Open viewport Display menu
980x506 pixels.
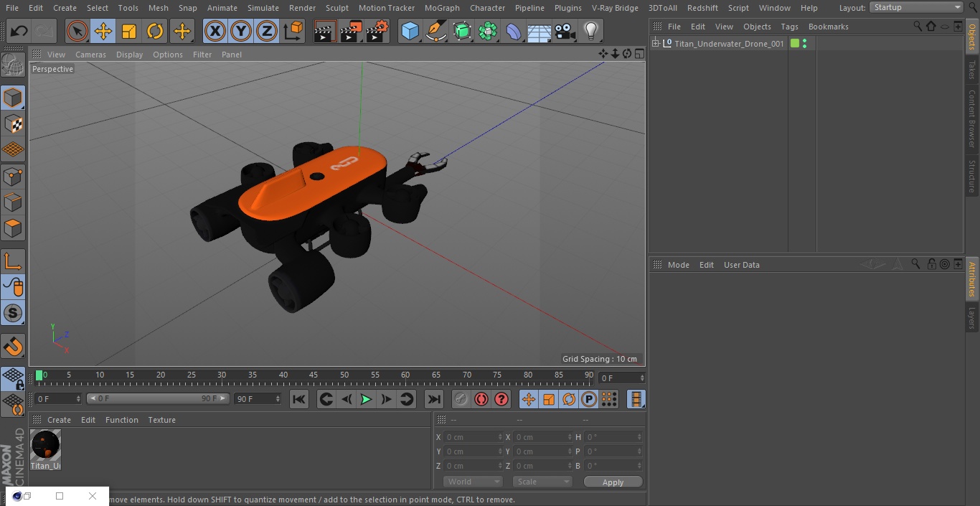click(x=129, y=55)
